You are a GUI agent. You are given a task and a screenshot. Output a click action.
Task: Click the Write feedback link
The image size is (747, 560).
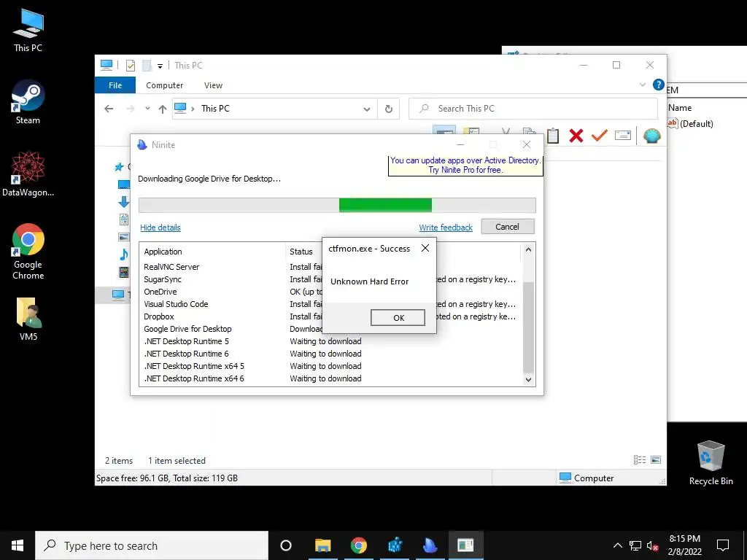pos(446,227)
